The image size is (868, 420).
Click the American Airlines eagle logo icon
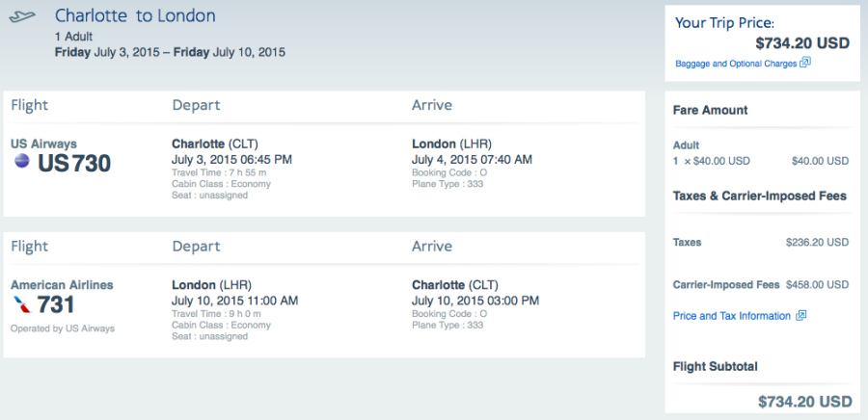point(21,304)
